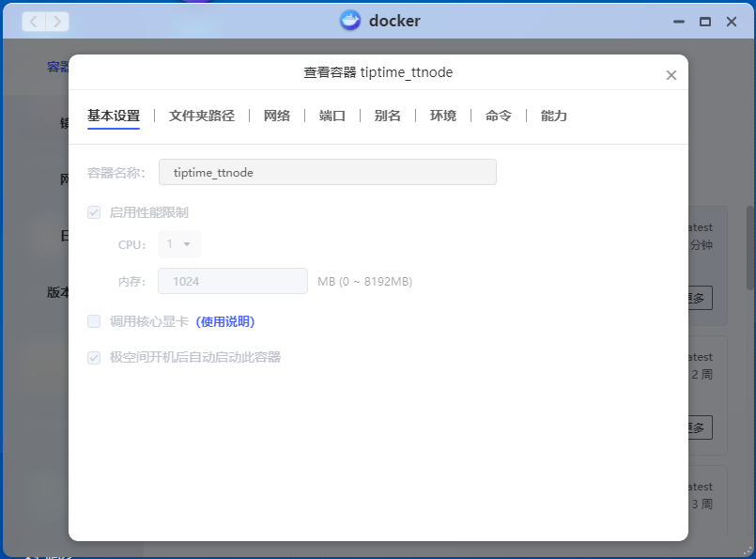
Task: Click the back navigation arrow
Action: coord(33,21)
